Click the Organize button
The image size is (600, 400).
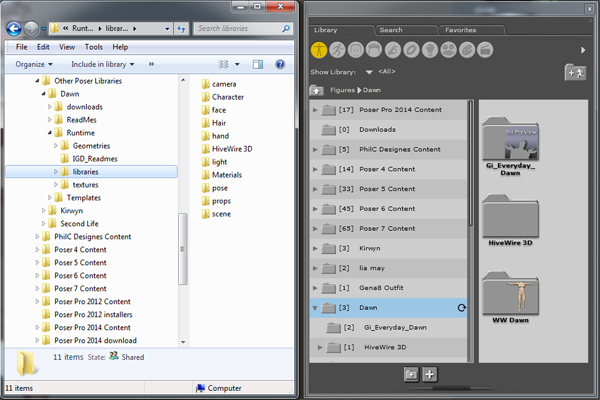34,64
